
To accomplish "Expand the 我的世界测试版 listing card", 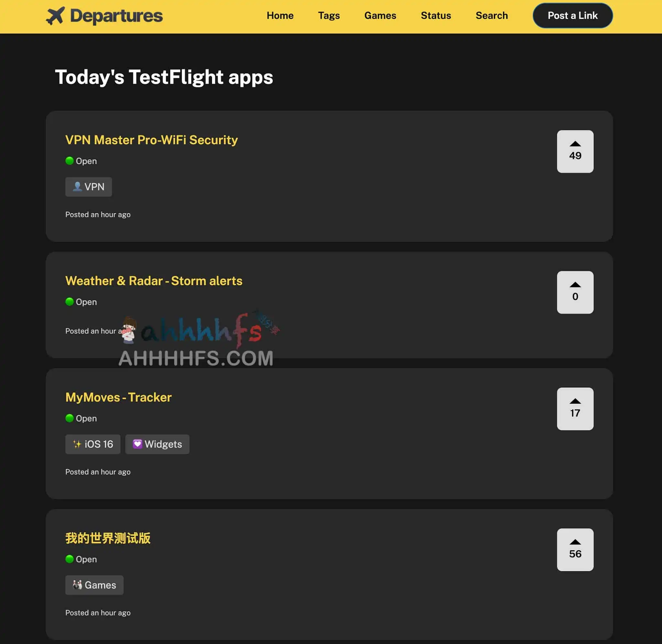I will (x=108, y=538).
